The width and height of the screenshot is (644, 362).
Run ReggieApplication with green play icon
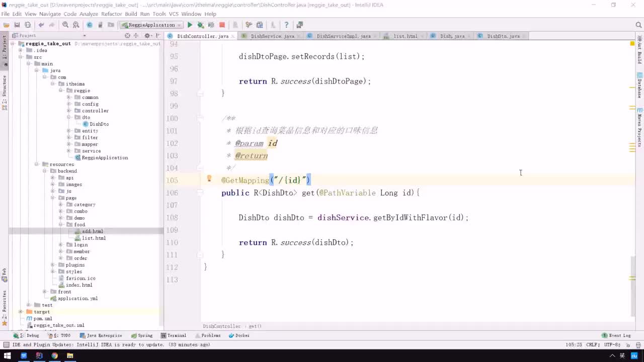point(190,25)
